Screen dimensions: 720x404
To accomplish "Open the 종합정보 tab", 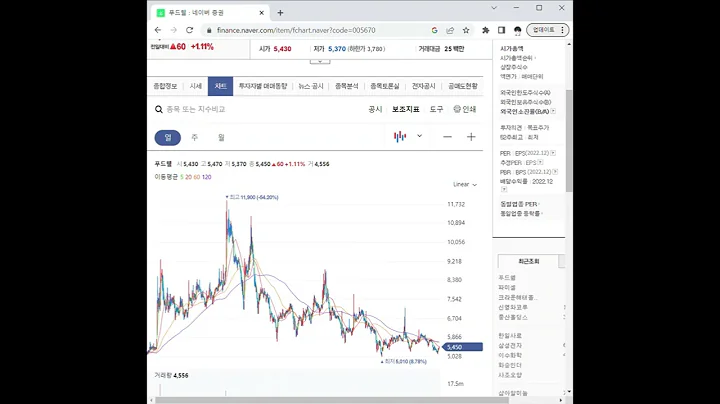I will click(165, 86).
